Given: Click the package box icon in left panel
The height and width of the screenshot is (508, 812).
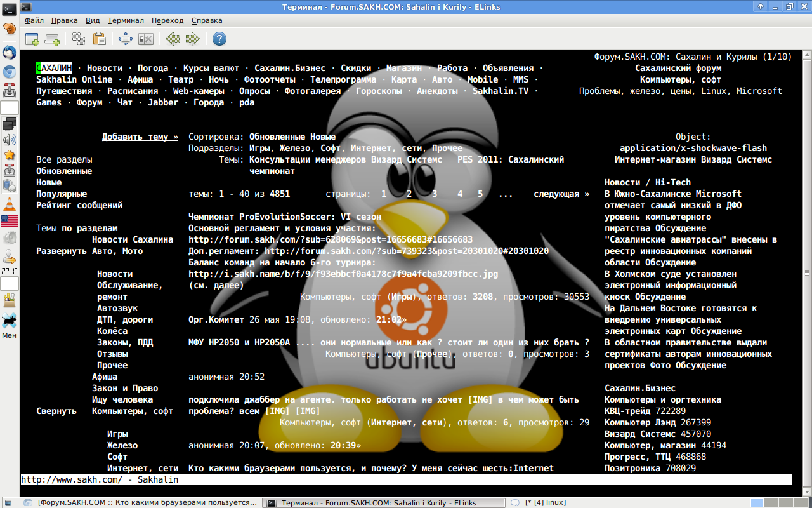Looking at the screenshot, I should pos(10,299).
